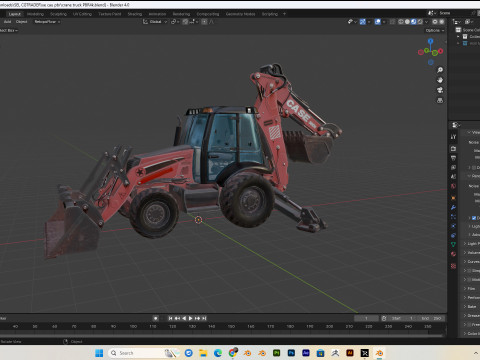Open the Render properties tab
This screenshot has height=360, width=480.
[453, 148]
